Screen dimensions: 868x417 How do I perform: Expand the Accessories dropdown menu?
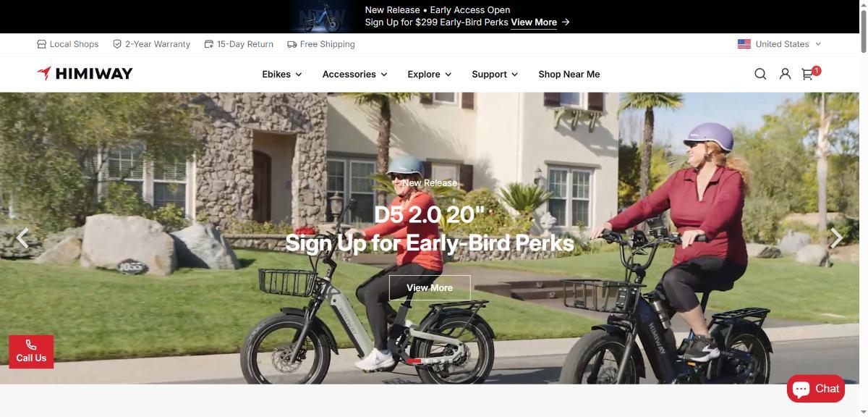click(355, 74)
